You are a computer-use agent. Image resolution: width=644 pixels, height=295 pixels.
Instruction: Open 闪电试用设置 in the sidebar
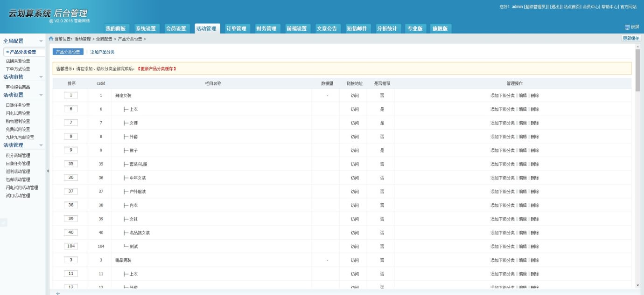pyautogui.click(x=18, y=113)
